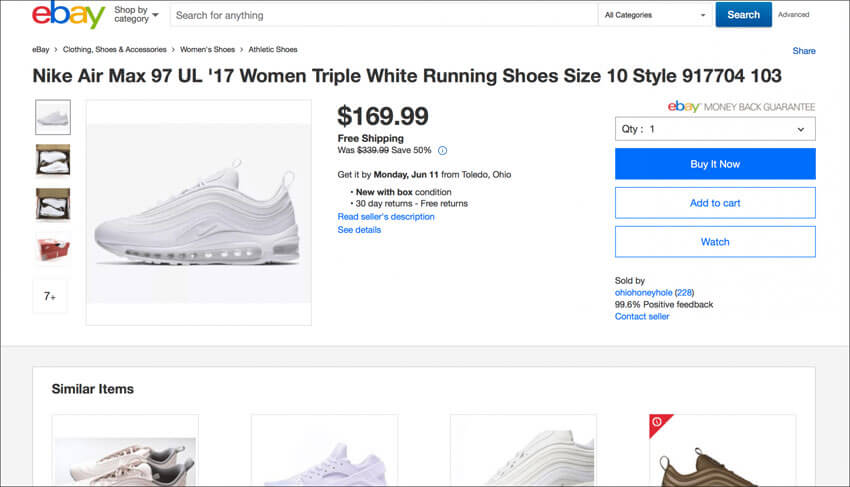Open the Women's Shoes breadcrumb

click(208, 49)
